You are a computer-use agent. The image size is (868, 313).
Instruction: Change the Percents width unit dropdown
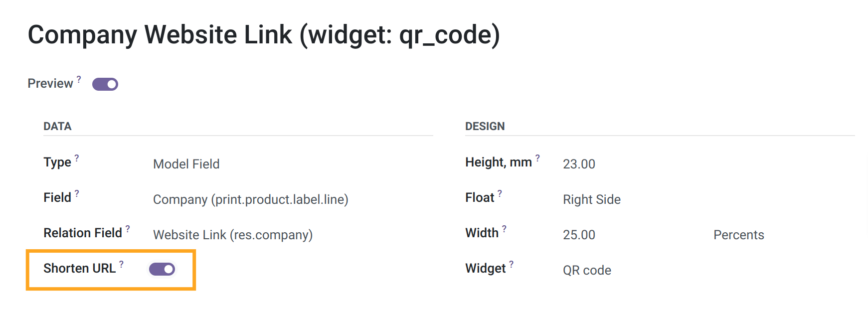pos(784,235)
